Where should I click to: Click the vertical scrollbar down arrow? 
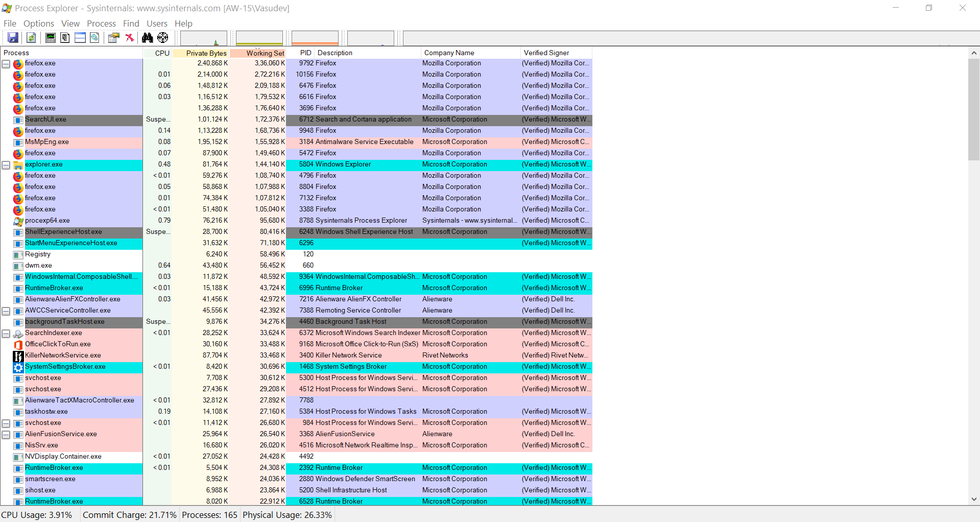pos(974,500)
